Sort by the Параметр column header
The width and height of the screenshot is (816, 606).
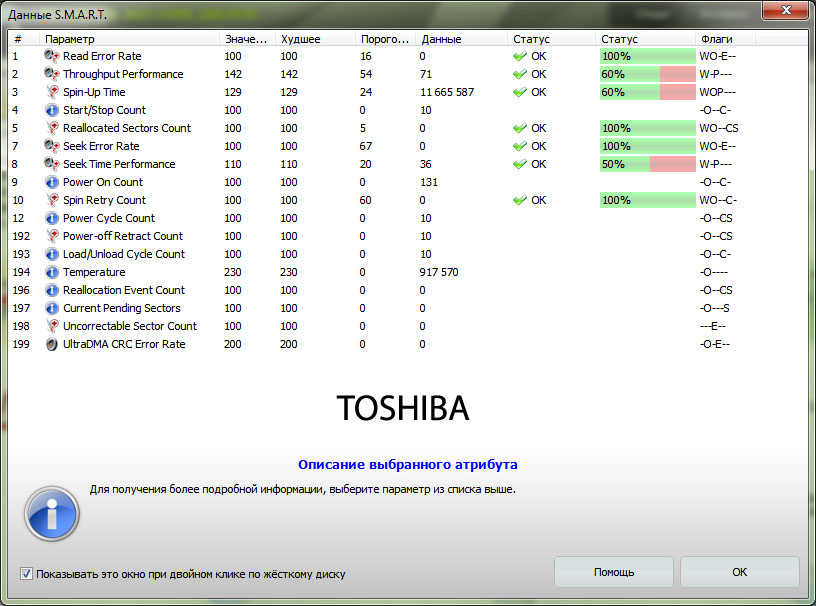(x=129, y=39)
